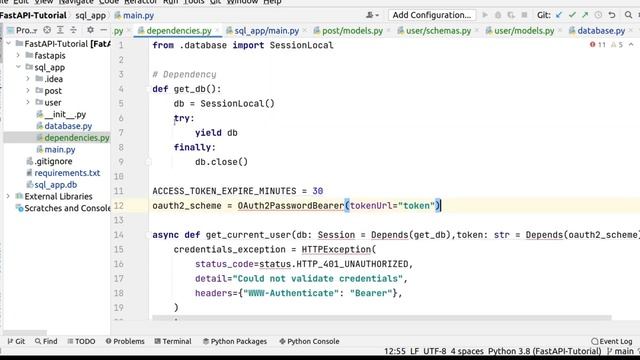Open the Python Console tool window
640x360 pixels.
coord(309,341)
